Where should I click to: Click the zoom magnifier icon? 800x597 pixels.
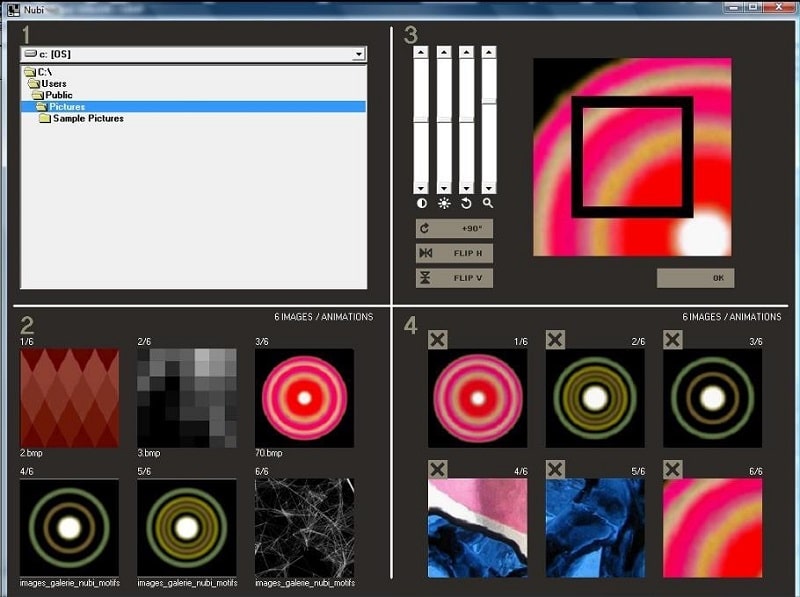point(489,203)
